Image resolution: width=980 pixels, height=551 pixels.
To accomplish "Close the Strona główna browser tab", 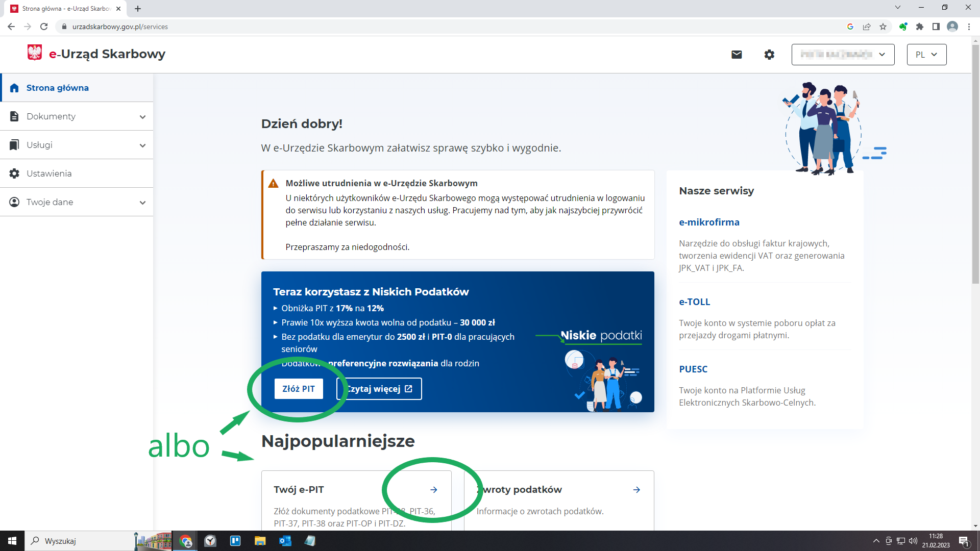I will point(118,9).
